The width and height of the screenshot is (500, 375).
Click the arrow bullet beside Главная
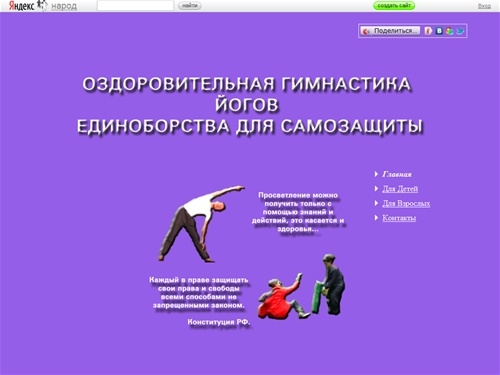[x=376, y=174]
